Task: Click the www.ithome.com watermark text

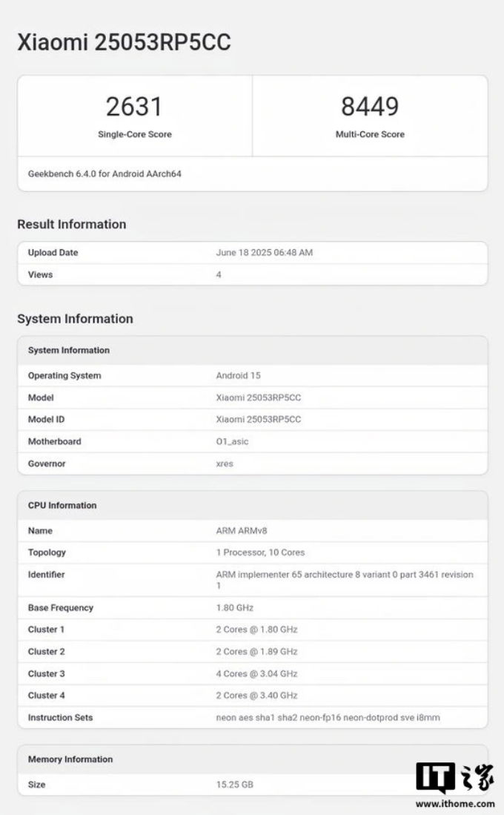Action: 455,803
